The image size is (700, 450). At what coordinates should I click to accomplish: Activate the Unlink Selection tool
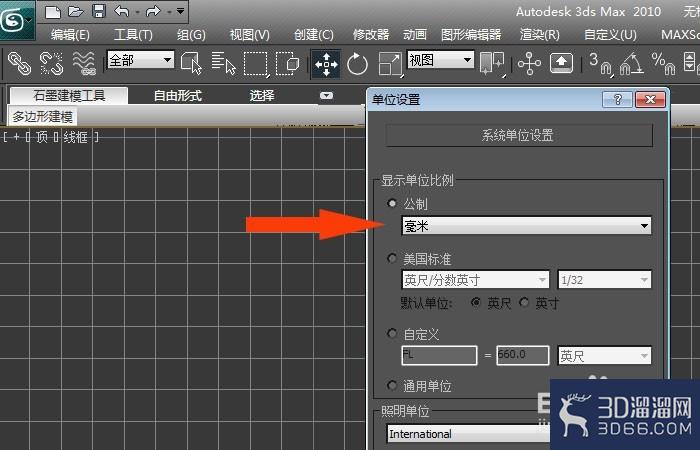tap(51, 63)
